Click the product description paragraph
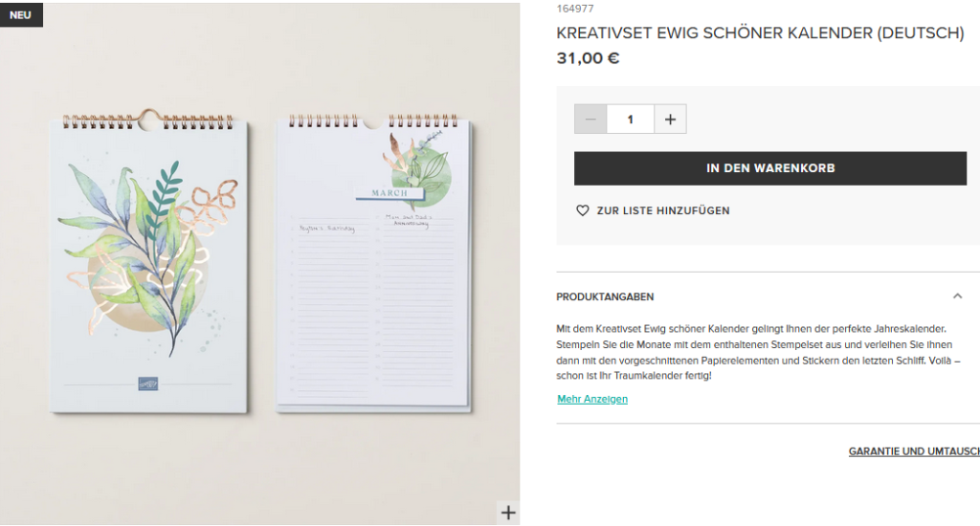 758,352
